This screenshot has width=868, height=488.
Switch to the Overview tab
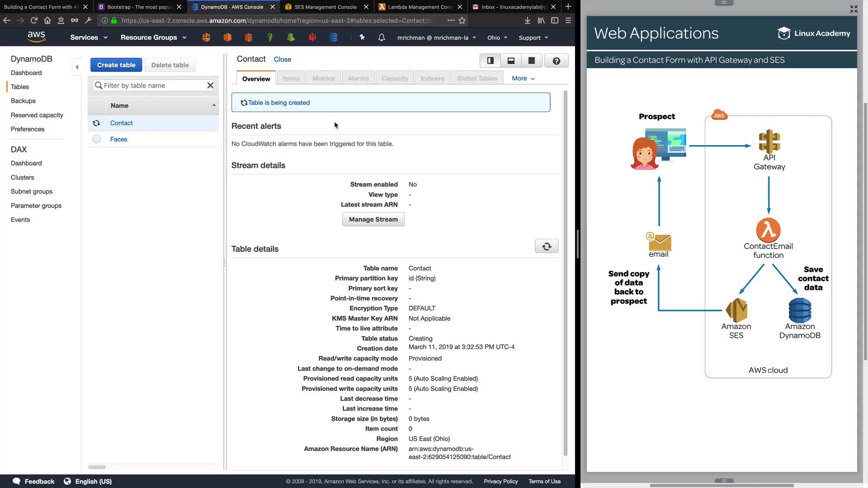pyautogui.click(x=256, y=79)
